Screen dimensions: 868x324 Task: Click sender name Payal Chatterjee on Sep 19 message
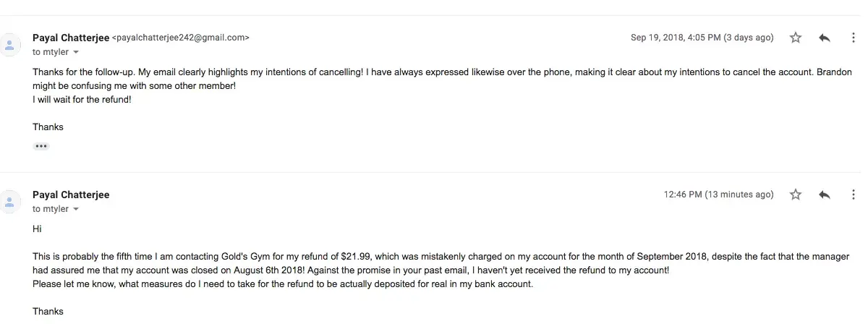tap(71, 38)
